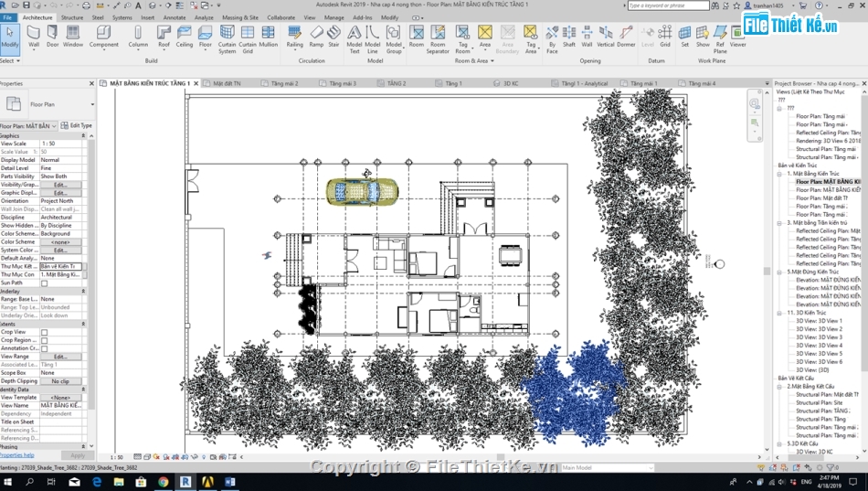Select the Ceiling tool
868x491 pixels.
(185, 37)
